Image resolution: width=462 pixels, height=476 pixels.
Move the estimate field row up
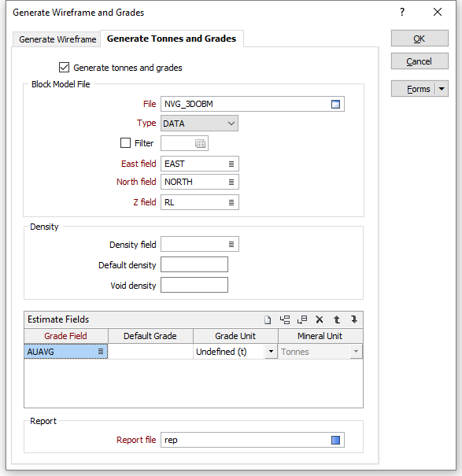[x=337, y=319]
